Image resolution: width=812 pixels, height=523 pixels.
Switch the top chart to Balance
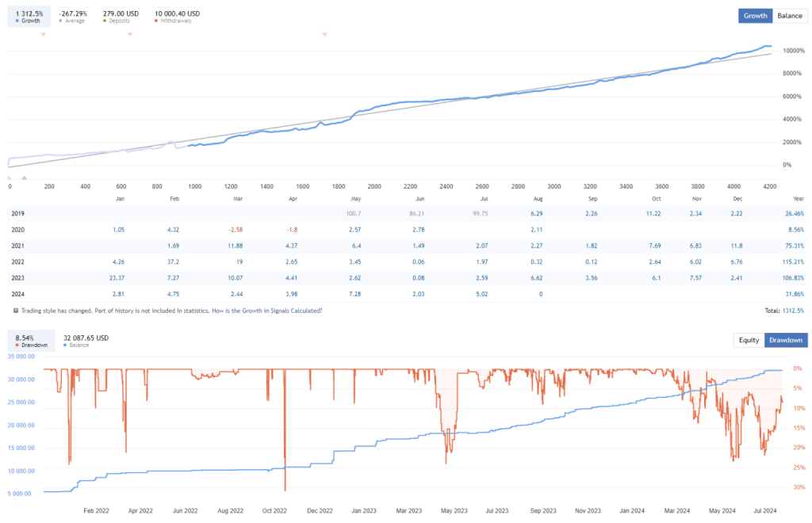789,16
